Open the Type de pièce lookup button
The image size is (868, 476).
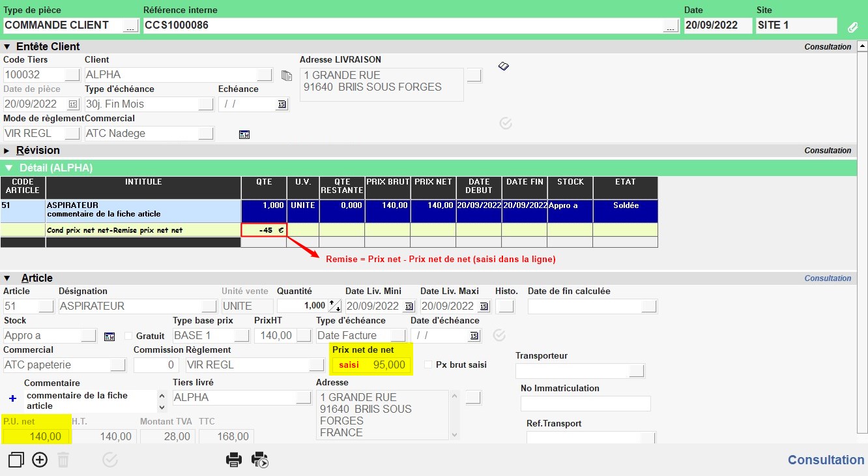[x=130, y=25]
